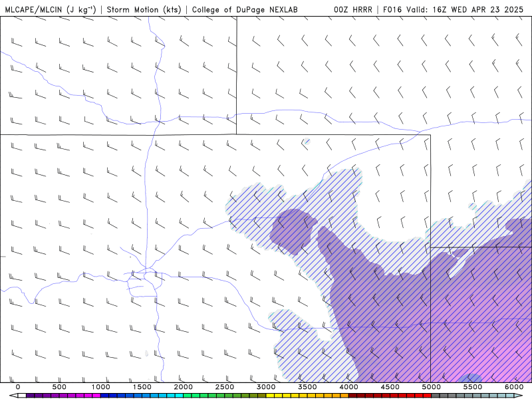Click the Storm Motion (kts) label

(x=144, y=9)
